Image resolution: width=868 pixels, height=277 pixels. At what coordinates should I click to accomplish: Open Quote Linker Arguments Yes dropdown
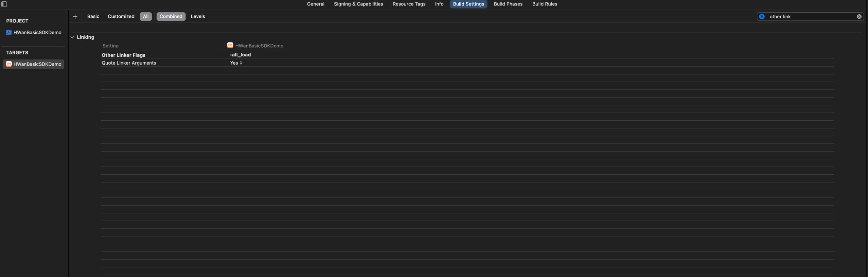pos(236,63)
